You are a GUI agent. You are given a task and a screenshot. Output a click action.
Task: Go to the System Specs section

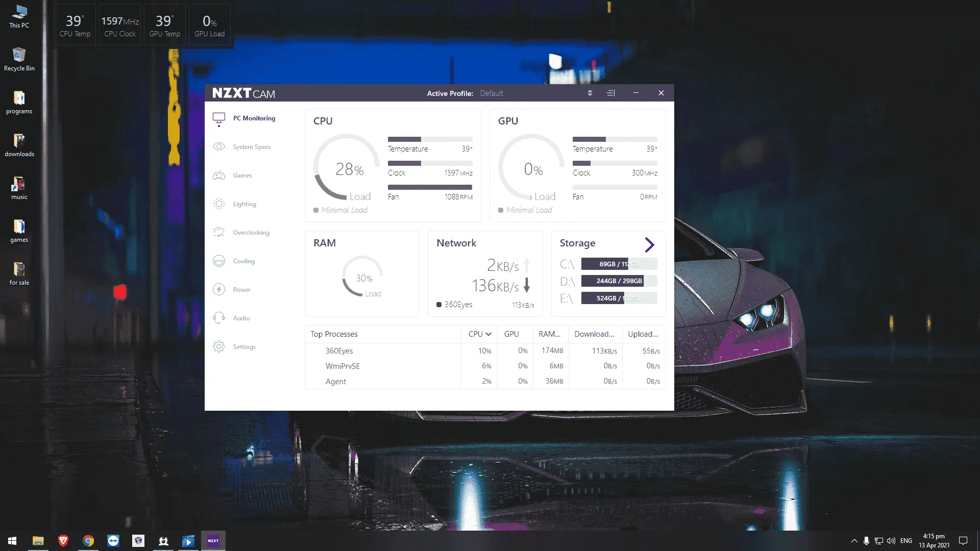tap(252, 147)
